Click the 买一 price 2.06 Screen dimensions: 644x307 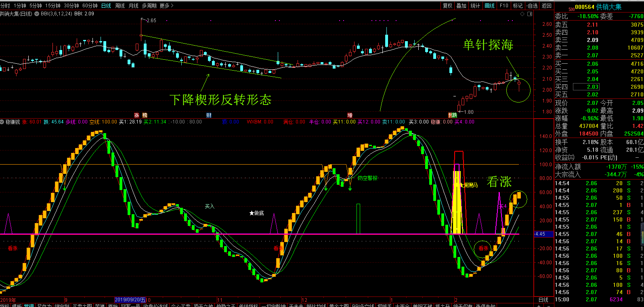click(x=592, y=64)
